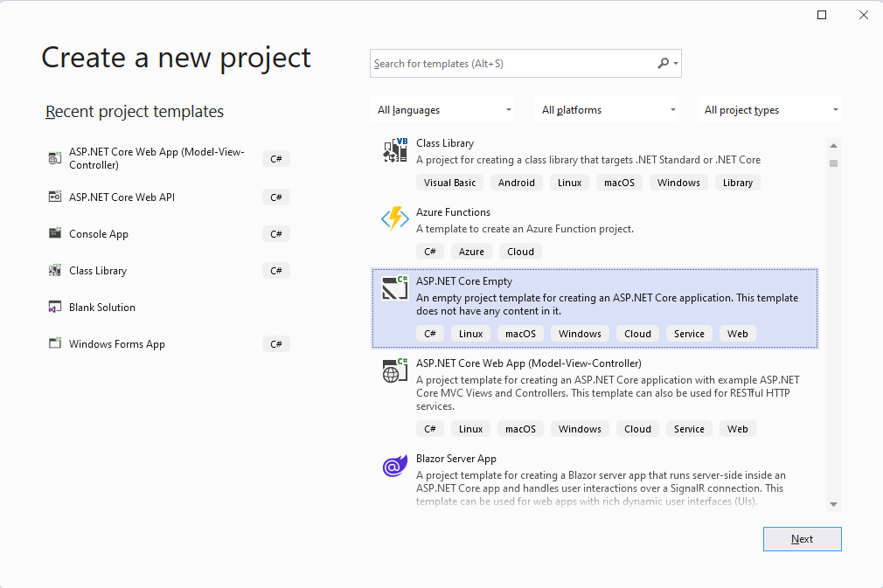Click the Cloud tag under Azure Functions
This screenshot has width=883, height=588.
click(x=520, y=252)
